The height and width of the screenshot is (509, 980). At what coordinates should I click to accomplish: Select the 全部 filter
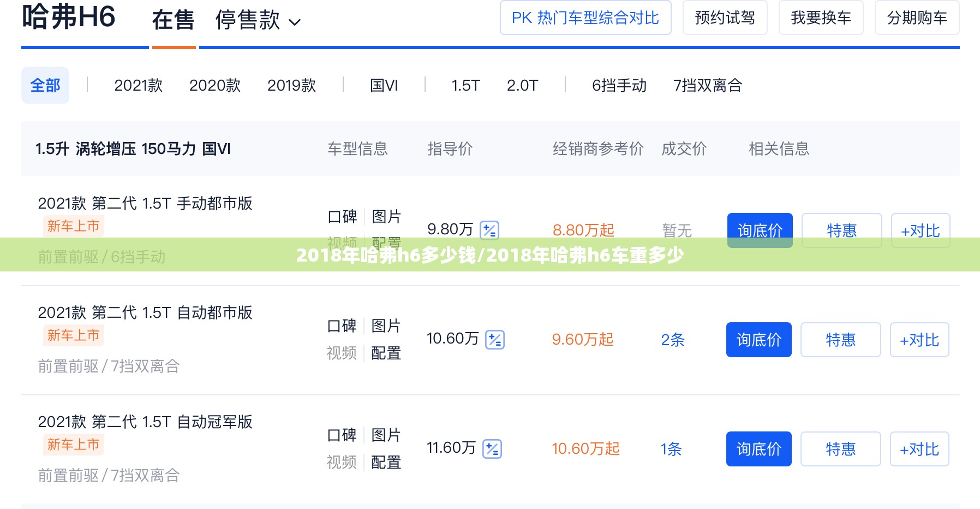tap(45, 85)
